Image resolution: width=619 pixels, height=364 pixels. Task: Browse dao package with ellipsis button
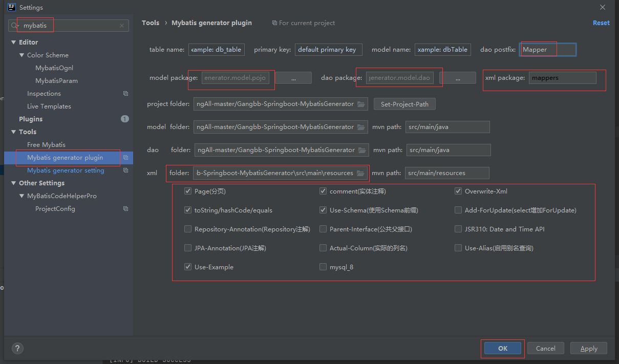click(458, 78)
